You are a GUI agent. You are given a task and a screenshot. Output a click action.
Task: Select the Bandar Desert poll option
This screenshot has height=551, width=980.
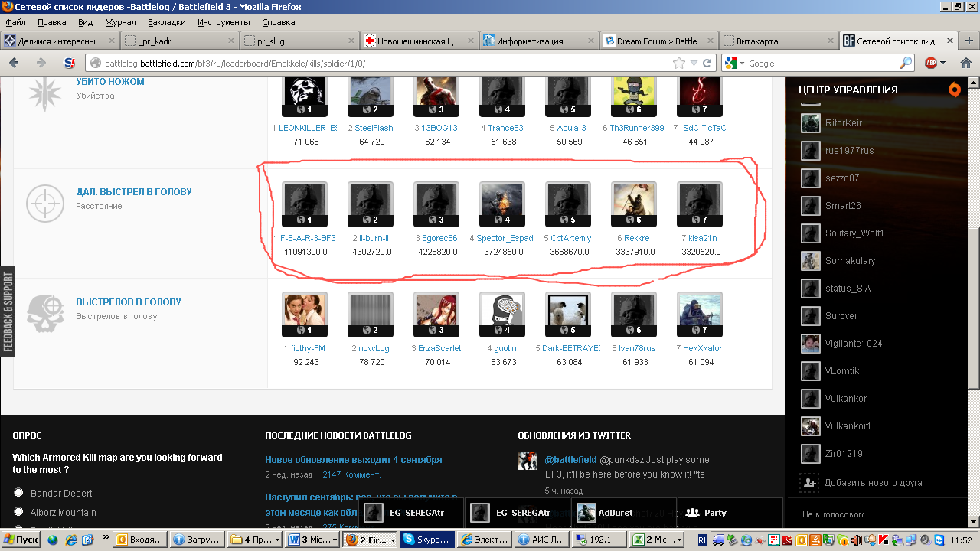[x=19, y=493]
